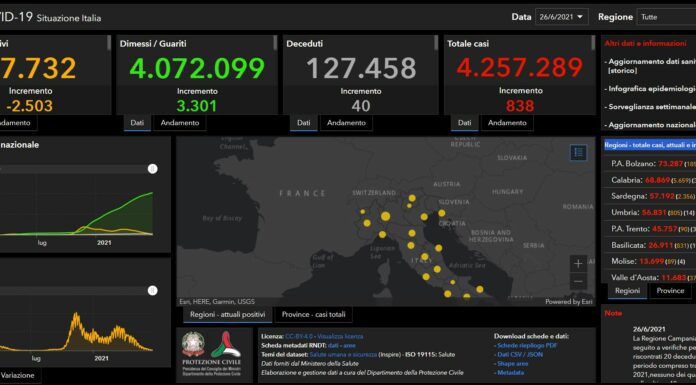Open the Metadata download link
This screenshot has width=696, height=385.
pos(510,373)
